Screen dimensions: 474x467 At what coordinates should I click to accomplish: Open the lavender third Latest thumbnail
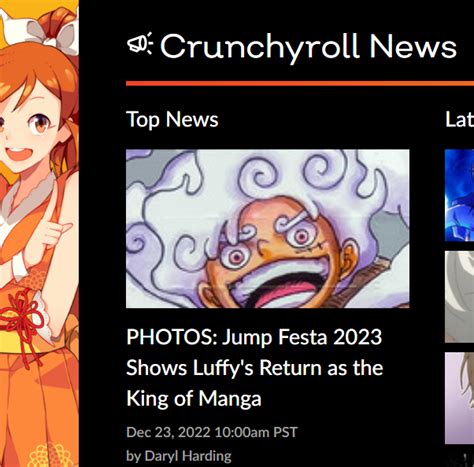click(x=459, y=398)
